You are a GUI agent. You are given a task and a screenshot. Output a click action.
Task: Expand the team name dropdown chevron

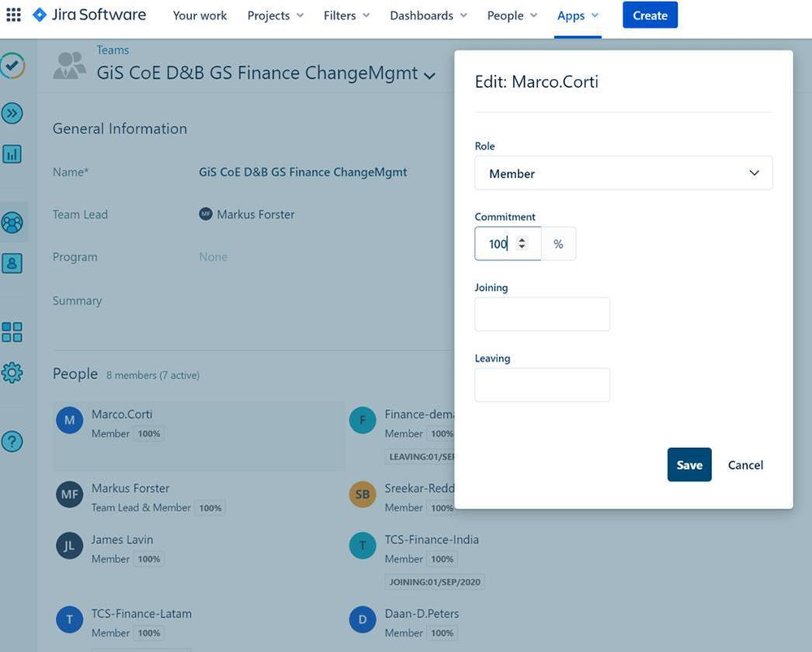coord(429,76)
